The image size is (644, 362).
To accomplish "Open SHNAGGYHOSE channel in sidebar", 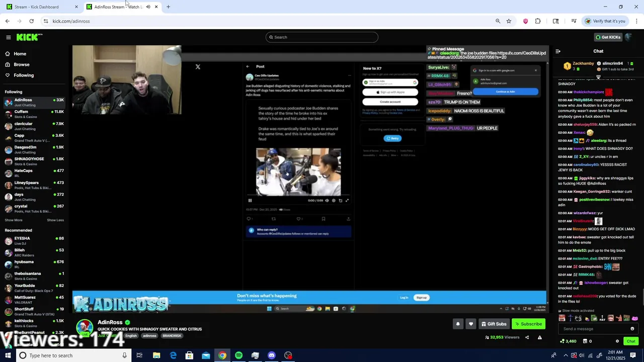I will (34, 161).
